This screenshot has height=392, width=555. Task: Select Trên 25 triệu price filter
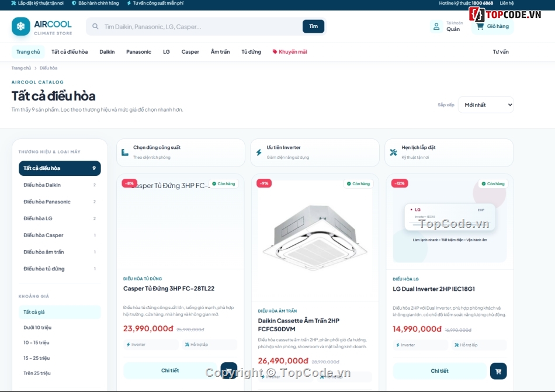[x=60, y=373]
